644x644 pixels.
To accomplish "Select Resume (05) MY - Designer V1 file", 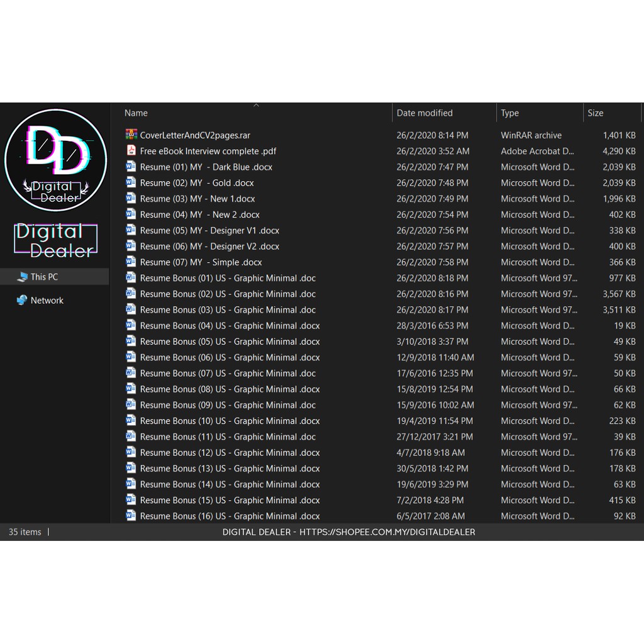I will coord(209,230).
